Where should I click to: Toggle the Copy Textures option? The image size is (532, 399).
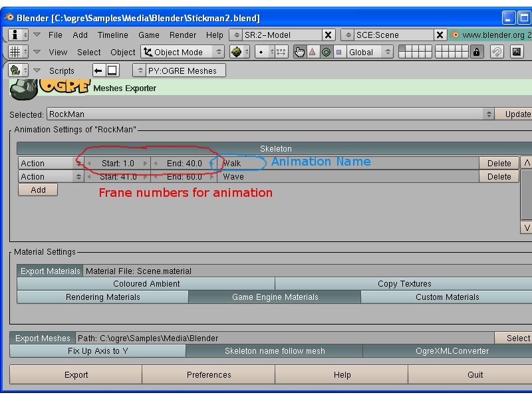pos(404,284)
